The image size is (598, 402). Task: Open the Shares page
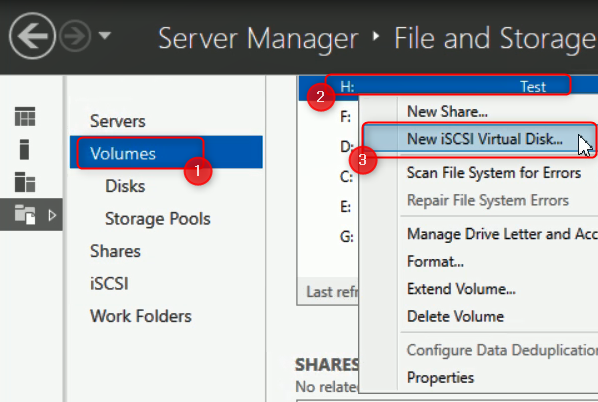point(115,251)
